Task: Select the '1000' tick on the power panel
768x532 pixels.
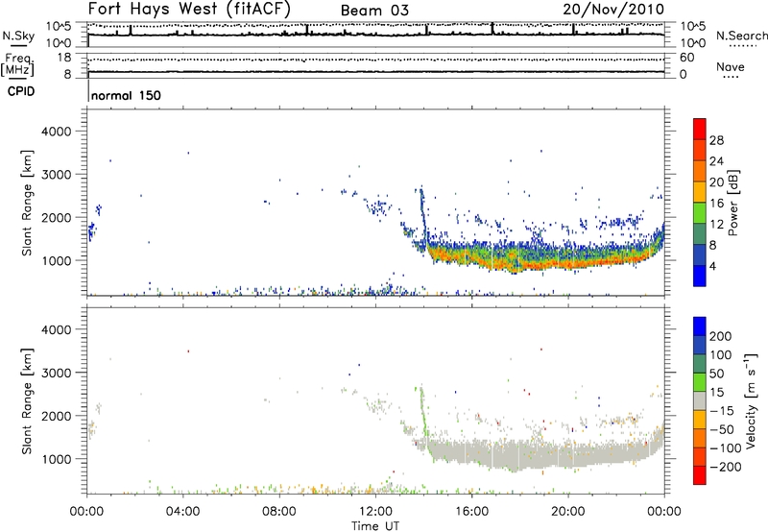Action: tap(57, 260)
